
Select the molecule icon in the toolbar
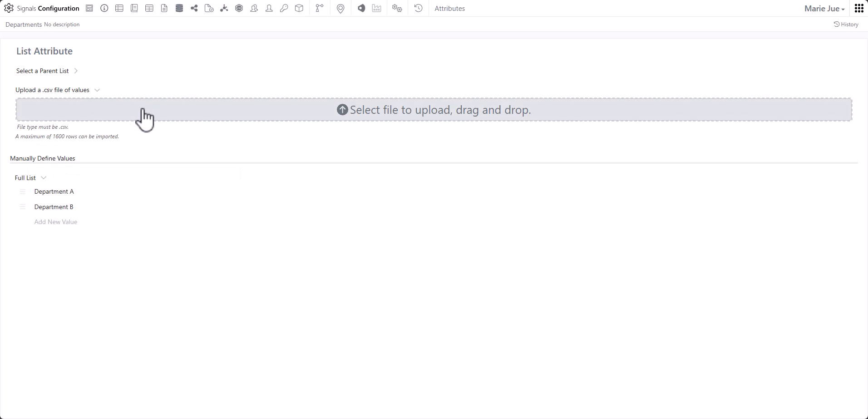pos(224,8)
